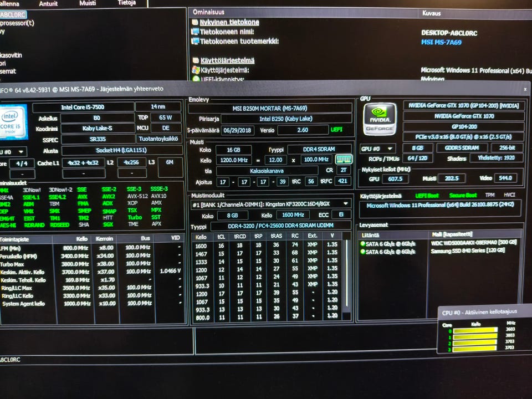532x399 pixels.
Task: Click the Tietokoneen tuotemerkki computer icon
Action: (195, 42)
